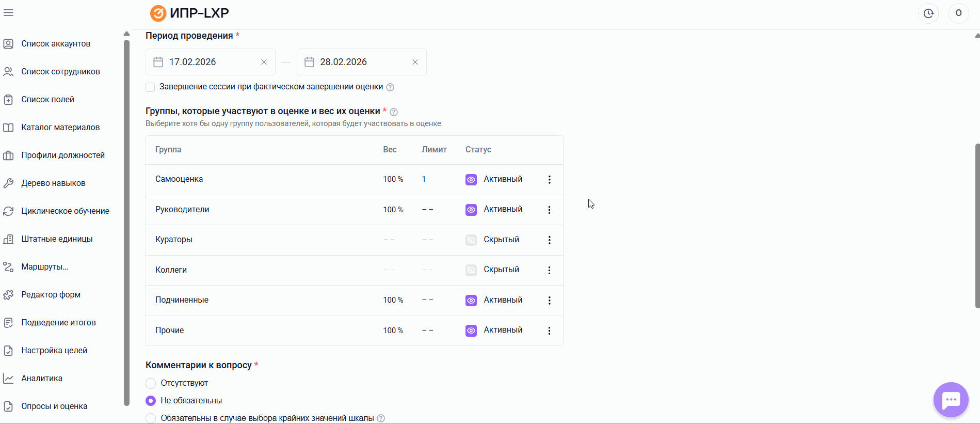The image size is (980, 424).
Task: Click the history clock icon in header
Action: 928,13
